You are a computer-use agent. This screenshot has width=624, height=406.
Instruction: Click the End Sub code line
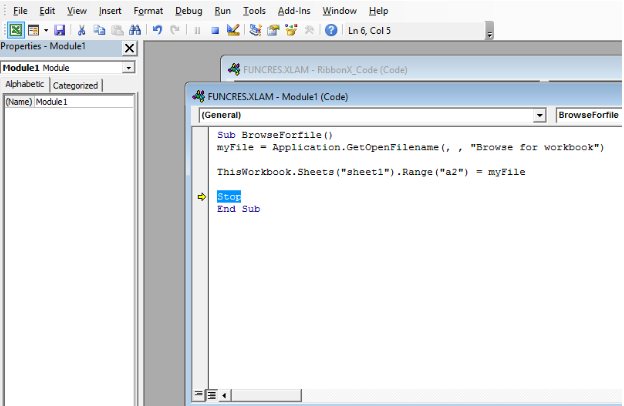[238, 209]
